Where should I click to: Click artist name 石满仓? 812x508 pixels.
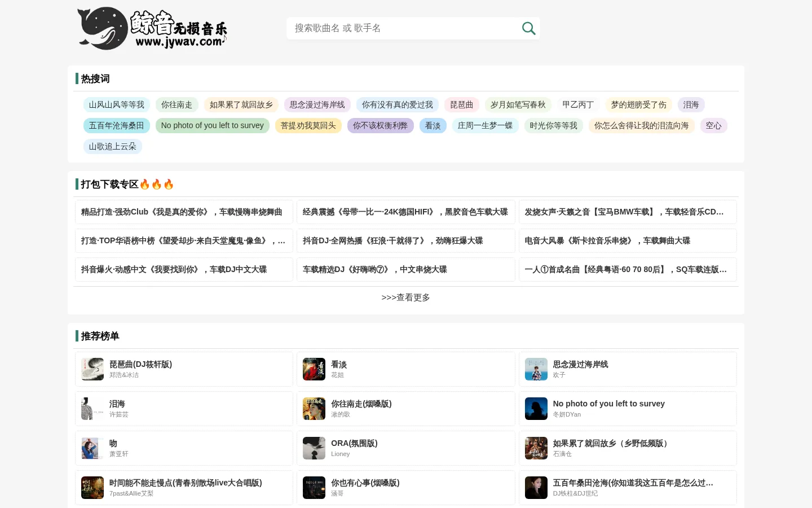point(562,454)
